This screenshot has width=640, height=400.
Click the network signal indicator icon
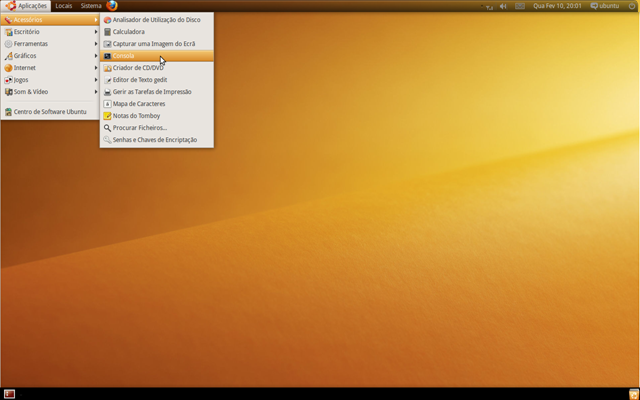[488, 6]
